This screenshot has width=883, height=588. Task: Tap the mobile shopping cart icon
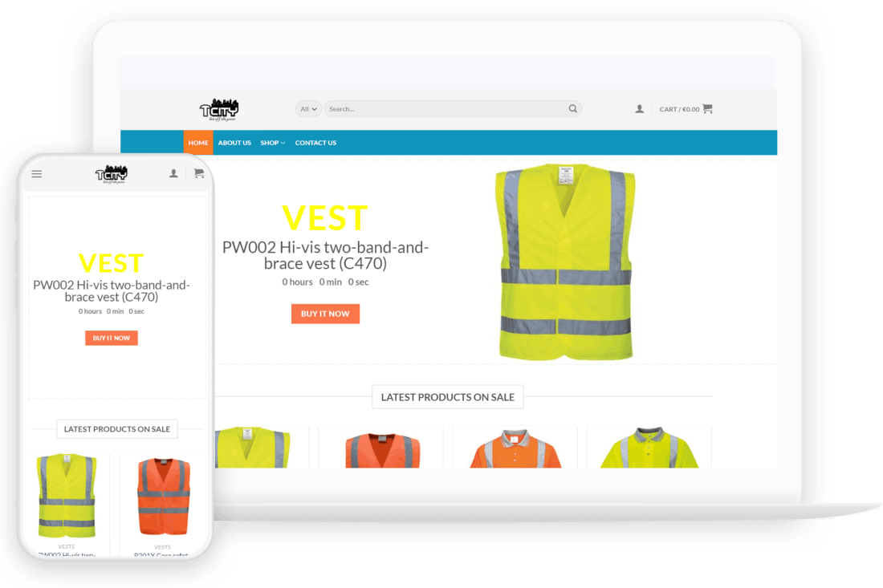tap(198, 174)
